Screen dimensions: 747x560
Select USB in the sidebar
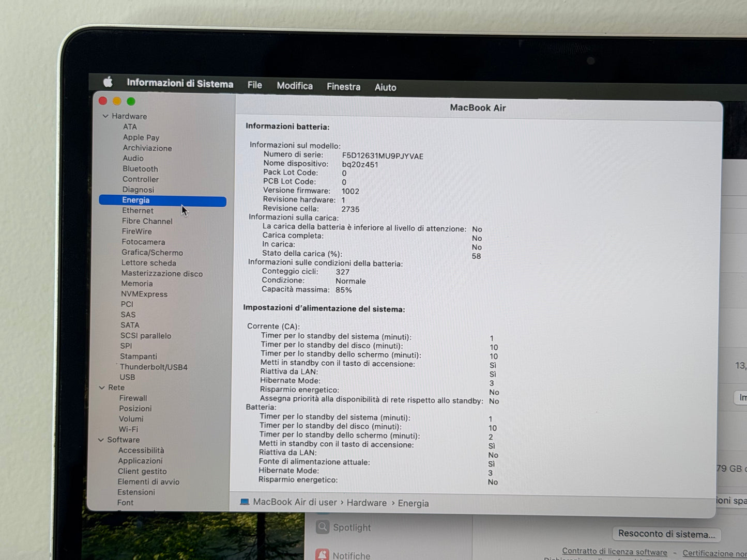[x=127, y=377]
